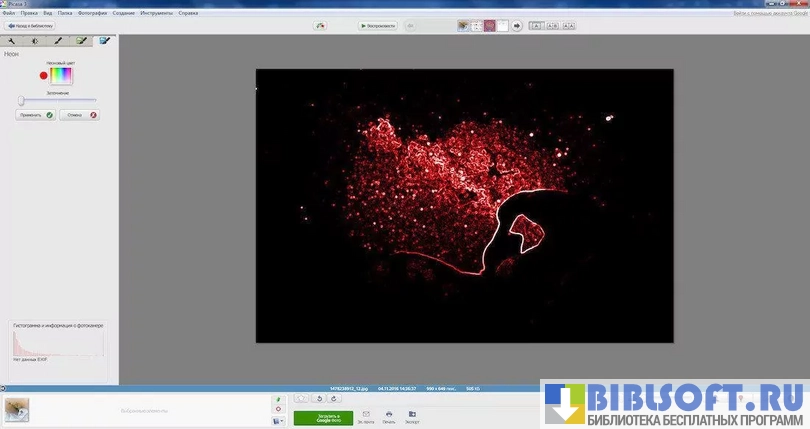The image size is (810, 429).
Task: Open the brush effects tab
Action: [x=58, y=41]
